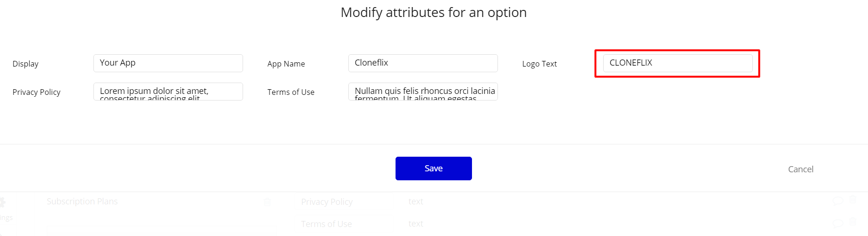The width and height of the screenshot is (868, 236).
Task: Focus the App Name field with Cloneflix
Action: tap(423, 63)
